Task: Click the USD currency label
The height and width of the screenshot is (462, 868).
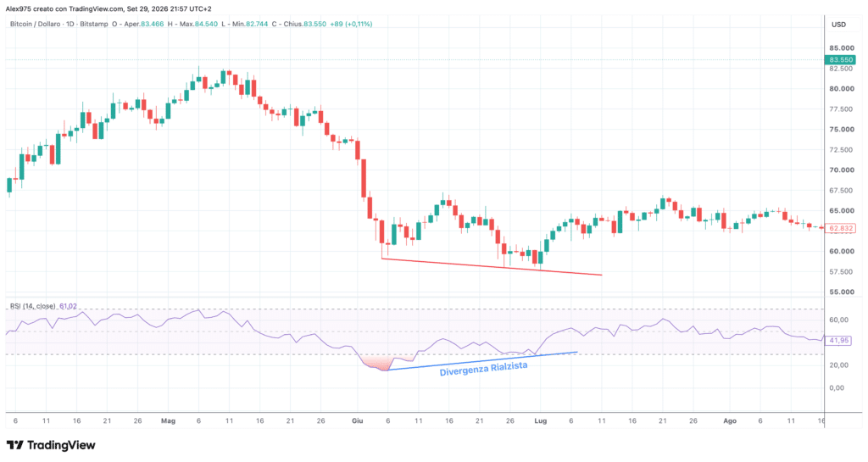Action: [838, 25]
